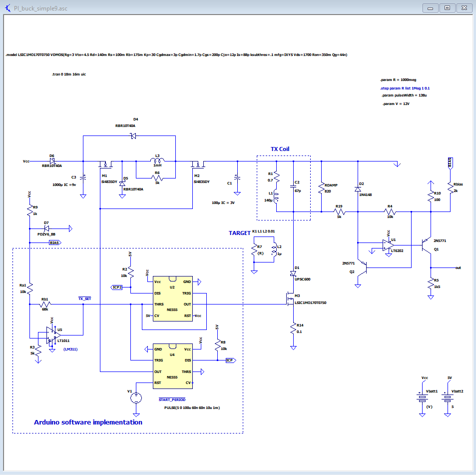Select MOSFET M2 Si4835DY symbol
The height and width of the screenshot is (475, 476).
pos(198,164)
